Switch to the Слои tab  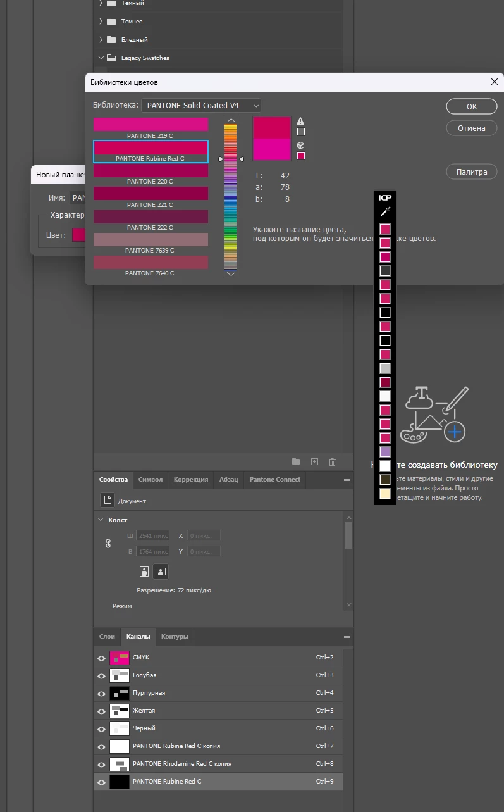pos(107,637)
